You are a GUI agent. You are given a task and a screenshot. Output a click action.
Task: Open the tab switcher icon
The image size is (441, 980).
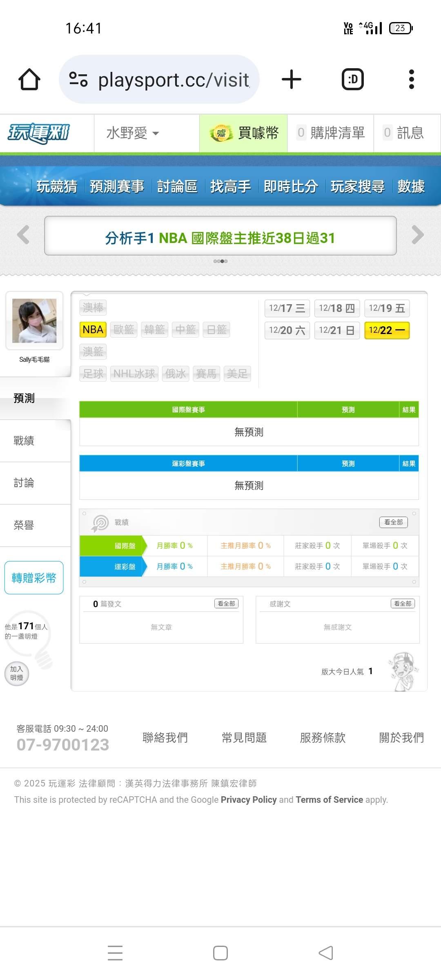[352, 79]
